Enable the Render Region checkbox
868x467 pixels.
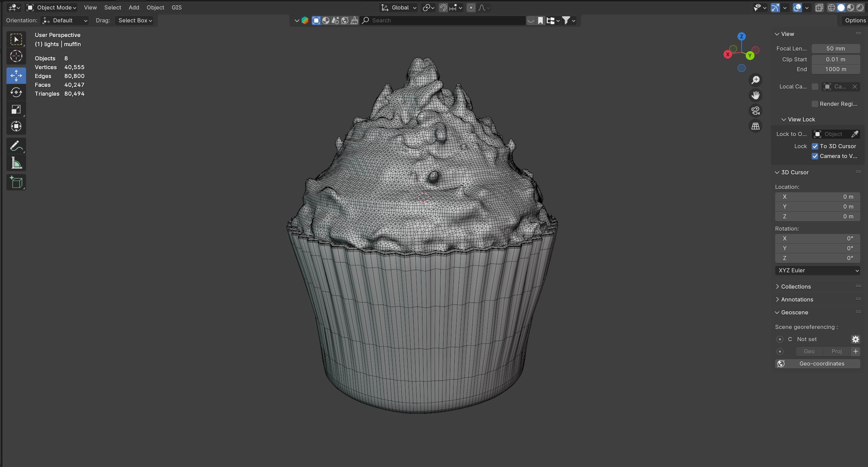pyautogui.click(x=815, y=104)
